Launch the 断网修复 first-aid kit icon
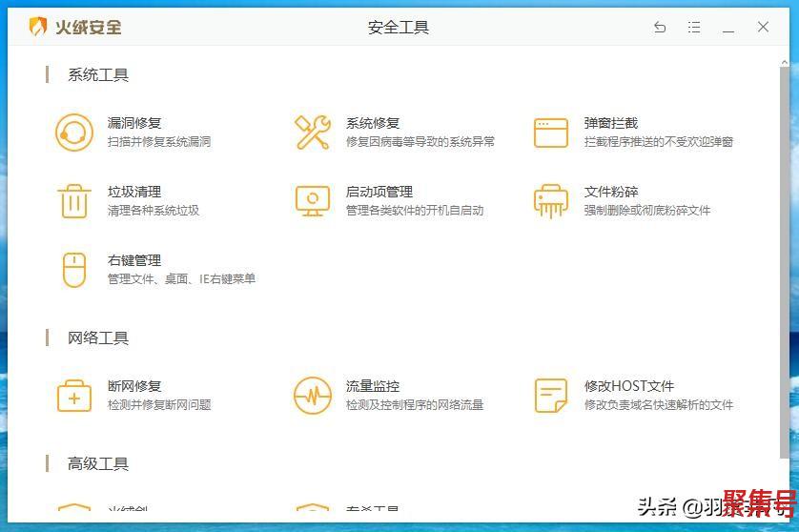This screenshot has height=532, width=799. 73,396
